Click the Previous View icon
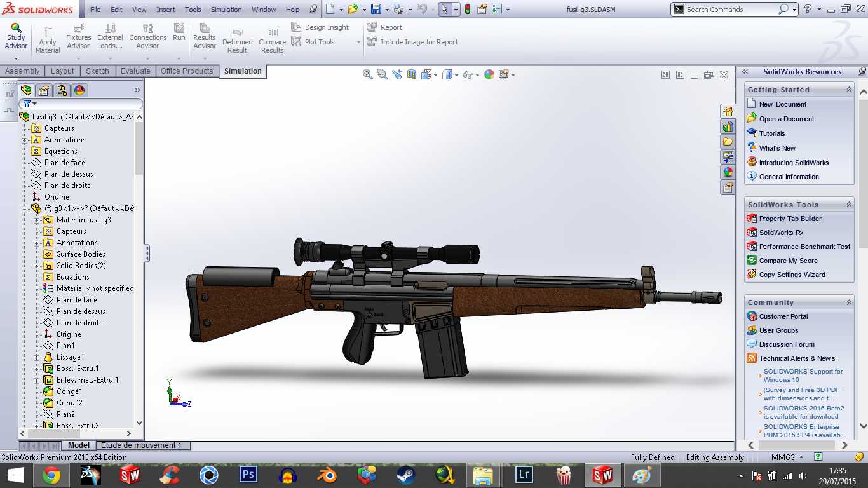868x488 pixels. click(x=397, y=74)
